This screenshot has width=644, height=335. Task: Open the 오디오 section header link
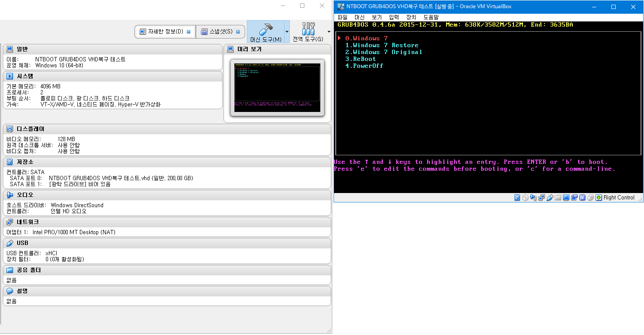click(25, 195)
